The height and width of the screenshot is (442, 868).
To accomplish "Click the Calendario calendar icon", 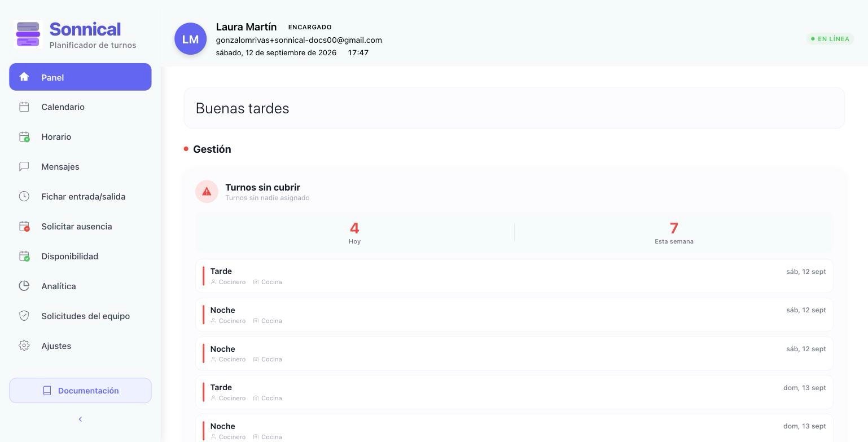I will 24,107.
